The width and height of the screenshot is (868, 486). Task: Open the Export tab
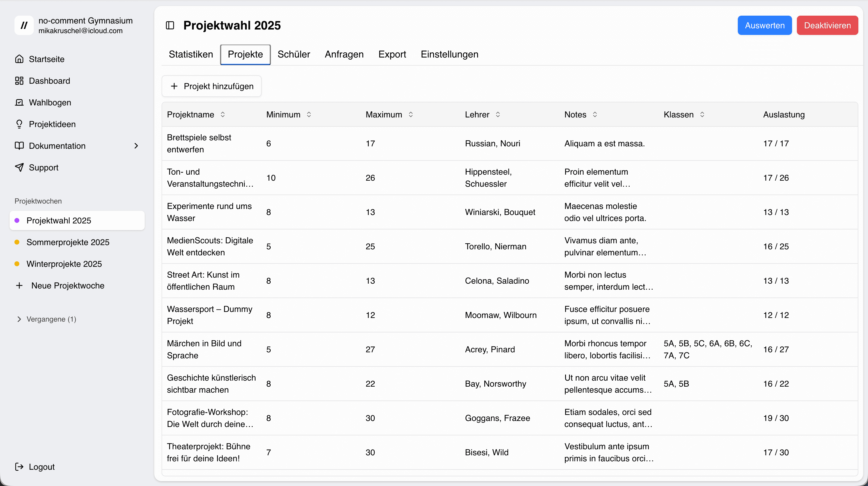[392, 54]
